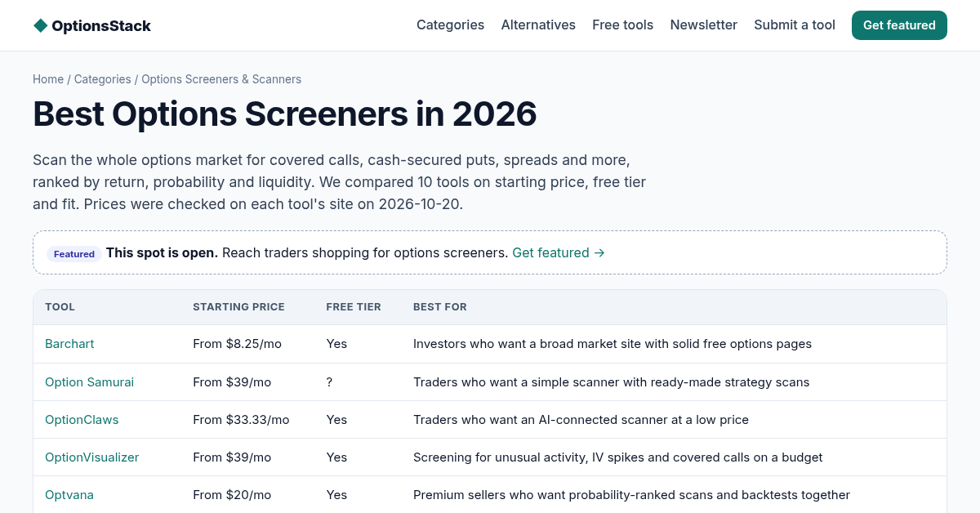980x513 pixels.
Task: Go to Free tools page
Action: coord(622,25)
